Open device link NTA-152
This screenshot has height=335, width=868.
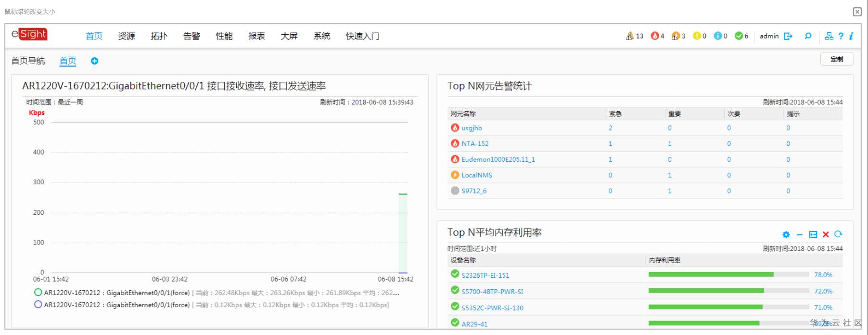pos(475,143)
